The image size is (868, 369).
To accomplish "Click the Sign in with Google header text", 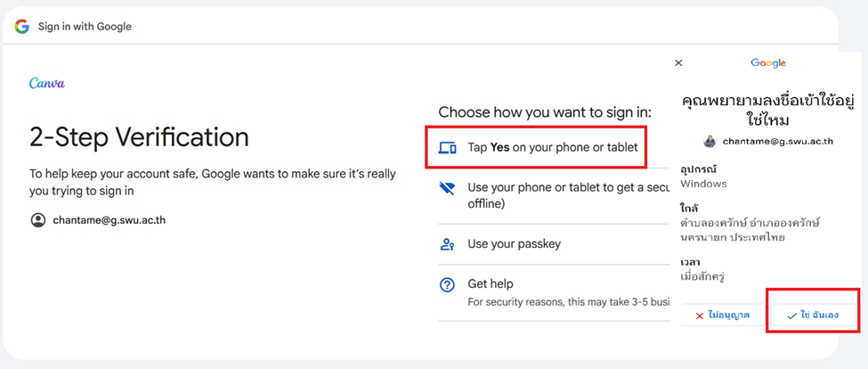I will coord(85,27).
